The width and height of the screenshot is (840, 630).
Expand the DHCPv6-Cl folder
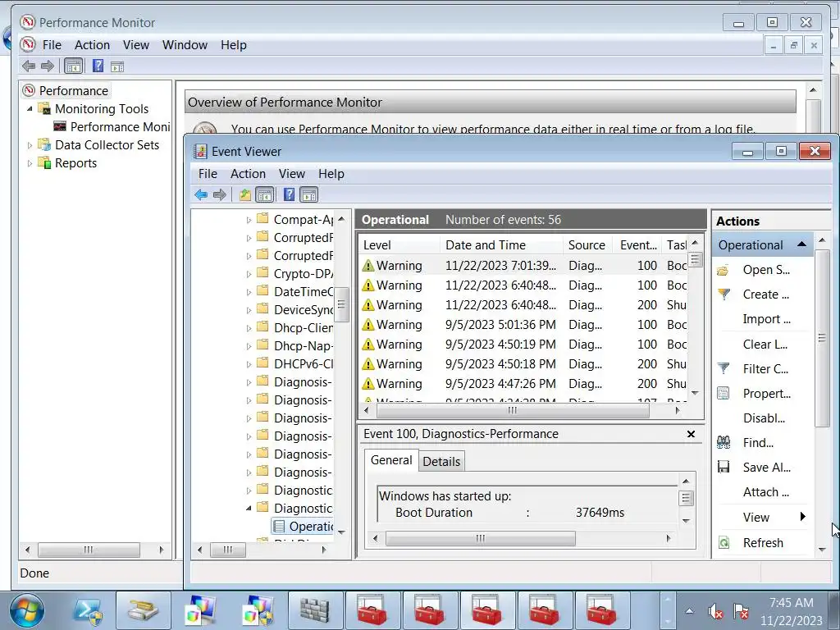pos(249,364)
